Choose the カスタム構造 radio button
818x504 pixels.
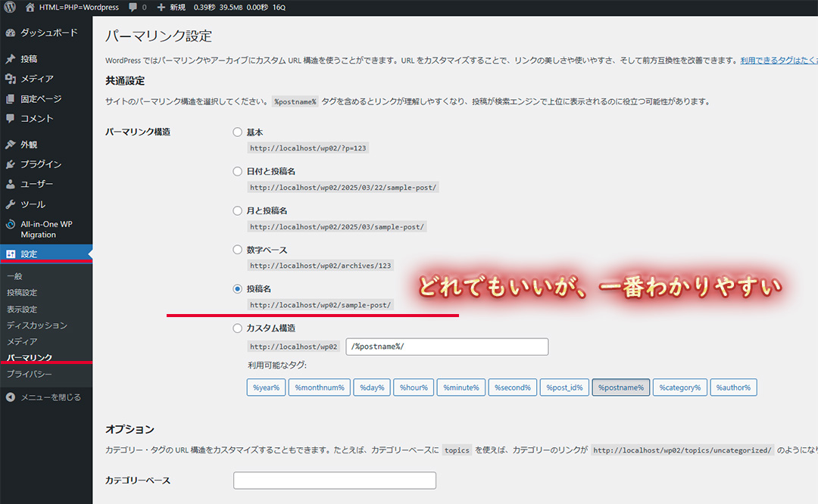[x=238, y=328]
